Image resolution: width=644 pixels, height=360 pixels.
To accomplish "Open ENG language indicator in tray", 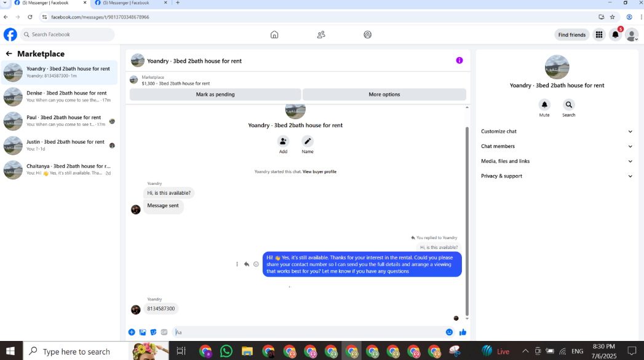I will [577, 351].
